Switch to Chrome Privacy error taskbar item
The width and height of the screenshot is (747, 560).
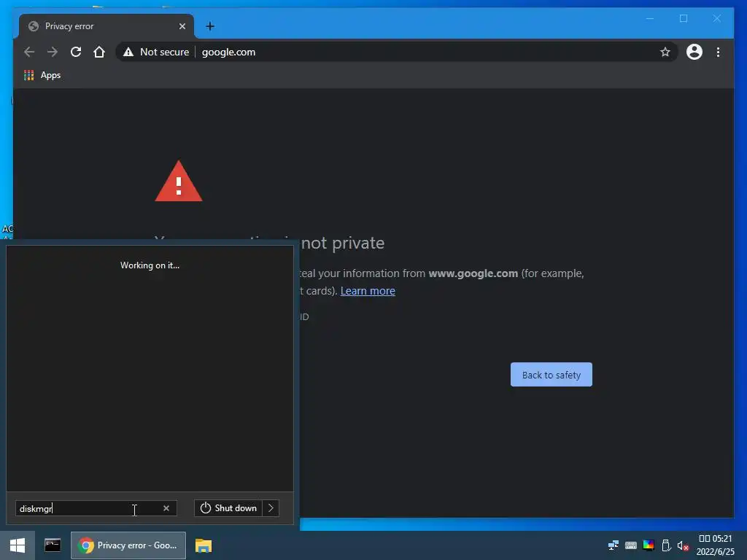pos(128,545)
